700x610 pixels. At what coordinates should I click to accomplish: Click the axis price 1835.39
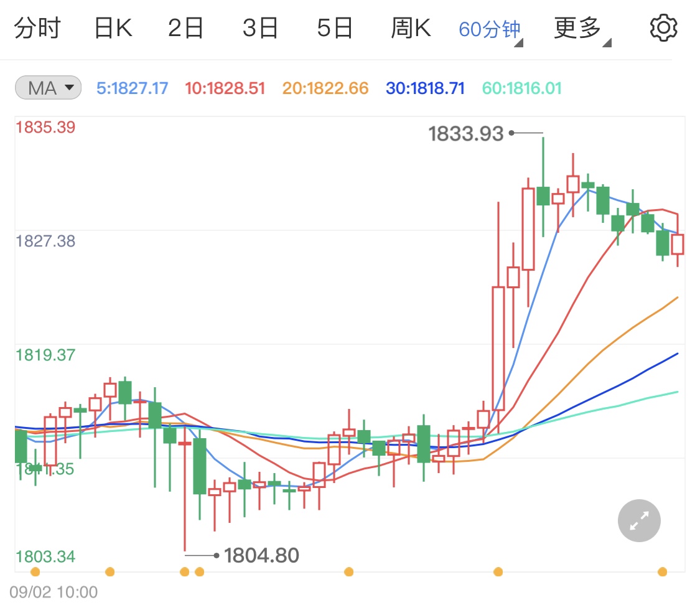click(45, 127)
